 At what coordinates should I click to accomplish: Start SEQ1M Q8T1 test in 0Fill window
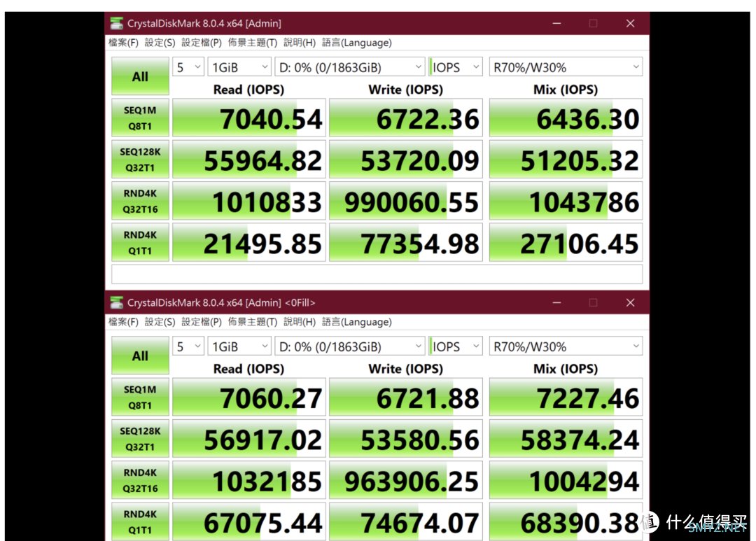[x=140, y=397]
